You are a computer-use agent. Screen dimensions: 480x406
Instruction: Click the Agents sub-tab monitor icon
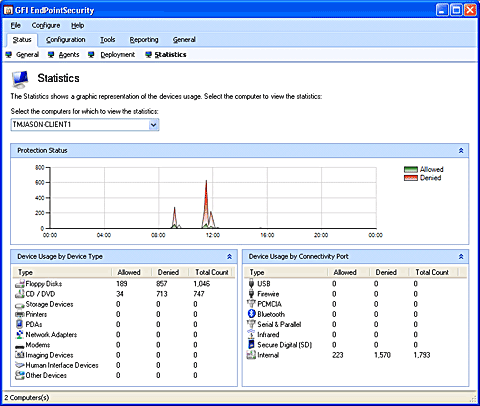tap(51, 55)
